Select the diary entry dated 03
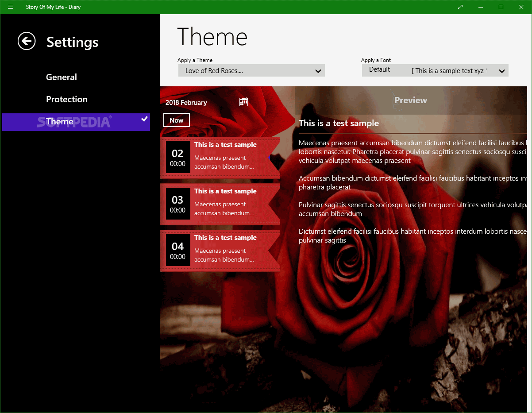 coord(220,205)
